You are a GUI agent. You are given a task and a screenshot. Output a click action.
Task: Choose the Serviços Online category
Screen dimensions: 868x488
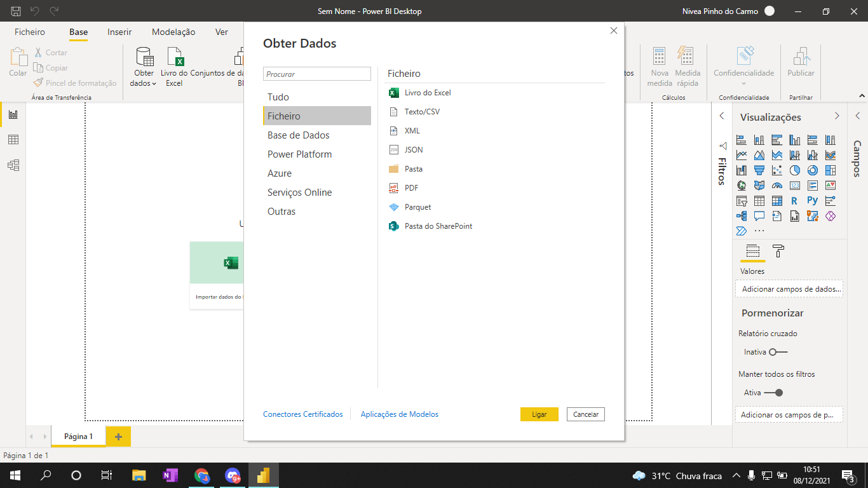coord(317,193)
